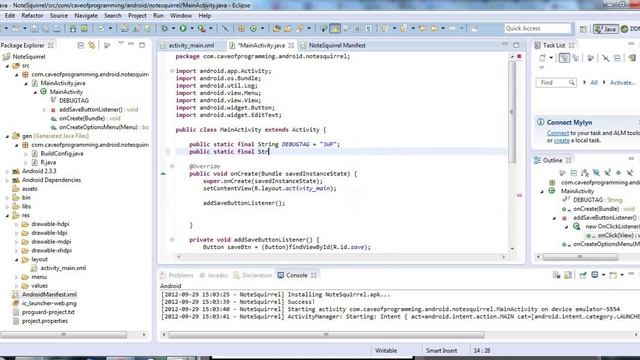640x360 pixels.
Task: Open AndroidManifest.xml in Package Explorer
Action: pyautogui.click(x=49, y=294)
